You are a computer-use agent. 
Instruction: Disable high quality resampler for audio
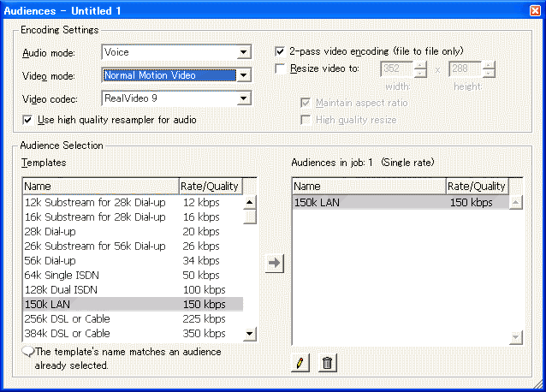click(28, 120)
